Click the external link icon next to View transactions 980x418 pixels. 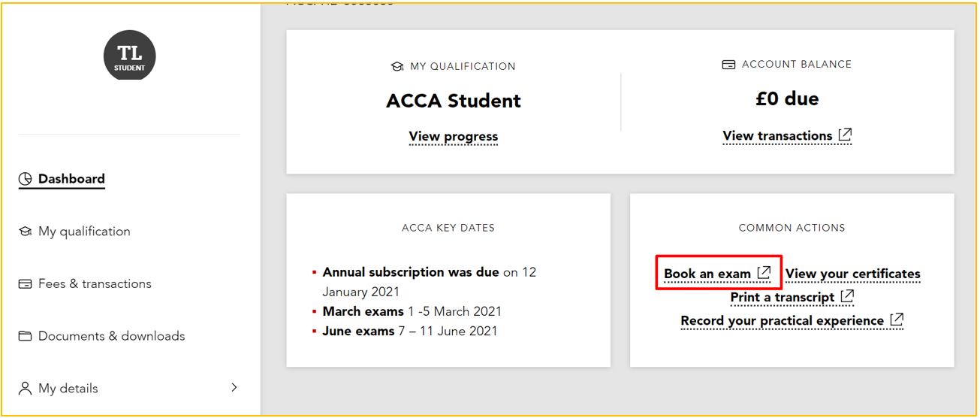[845, 135]
